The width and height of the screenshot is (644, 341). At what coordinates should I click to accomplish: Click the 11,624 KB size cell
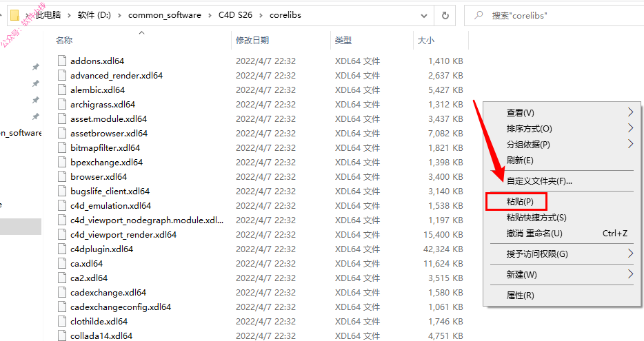[443, 263]
